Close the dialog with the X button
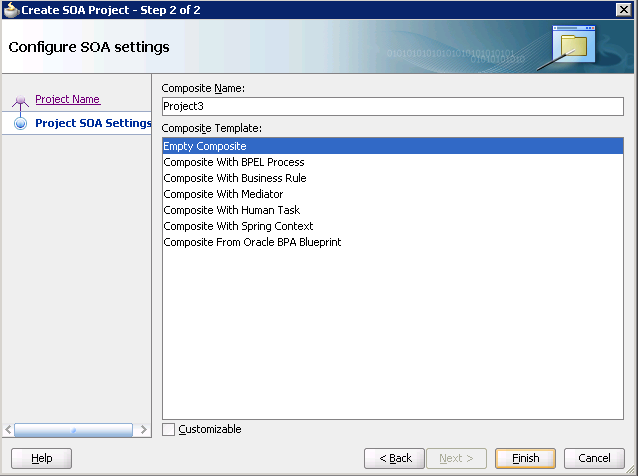 tap(623, 9)
